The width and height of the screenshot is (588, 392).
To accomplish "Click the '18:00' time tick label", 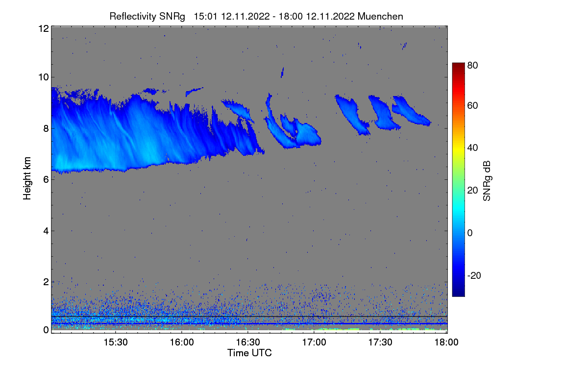I will click(x=447, y=343).
